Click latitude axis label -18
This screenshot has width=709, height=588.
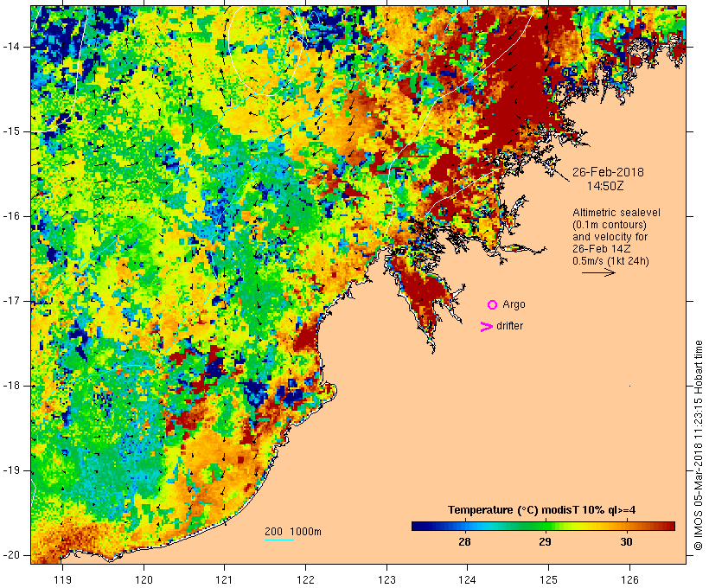tap(10, 386)
